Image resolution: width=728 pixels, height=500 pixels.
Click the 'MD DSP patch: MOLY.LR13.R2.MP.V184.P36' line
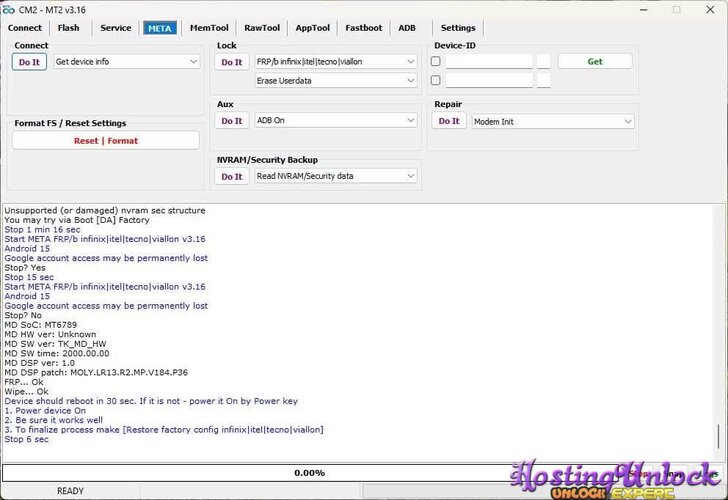click(96, 372)
